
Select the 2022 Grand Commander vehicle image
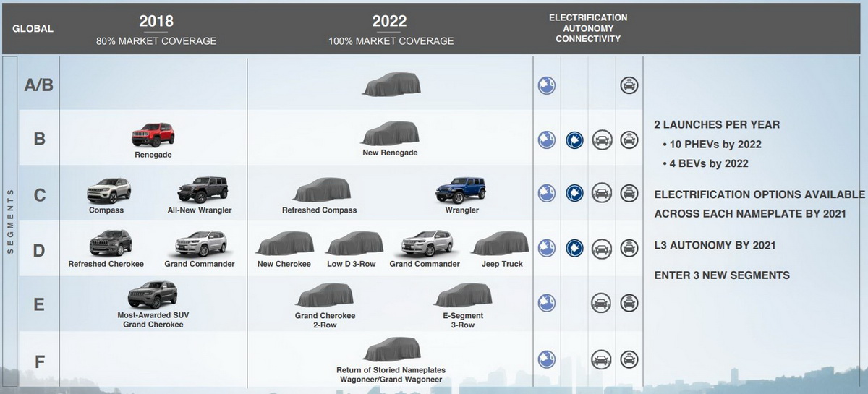click(x=427, y=244)
